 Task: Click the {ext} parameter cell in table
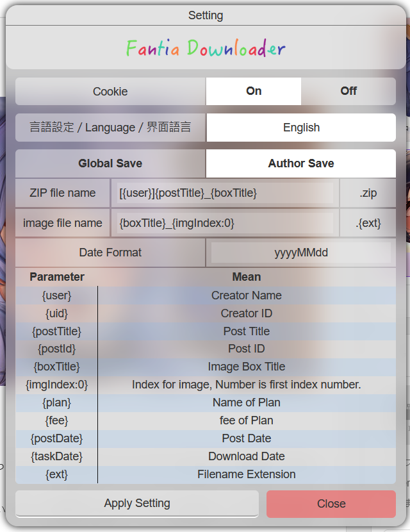coord(56,474)
